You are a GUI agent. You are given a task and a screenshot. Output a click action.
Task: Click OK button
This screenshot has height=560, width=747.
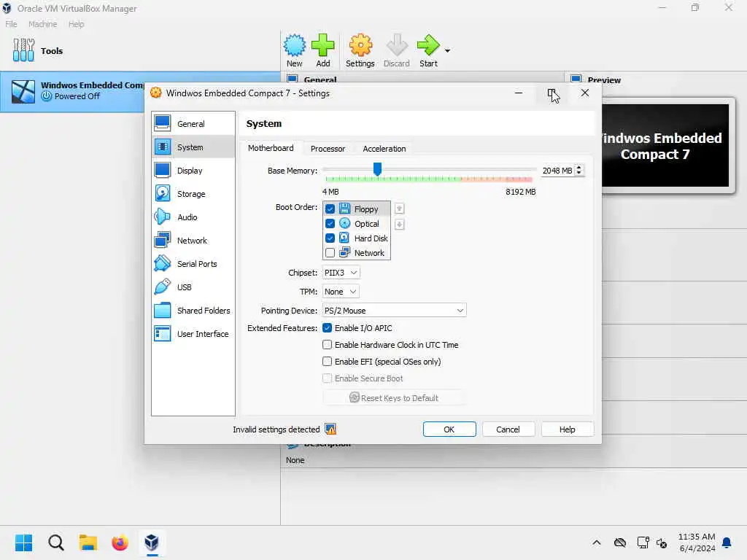(x=449, y=429)
